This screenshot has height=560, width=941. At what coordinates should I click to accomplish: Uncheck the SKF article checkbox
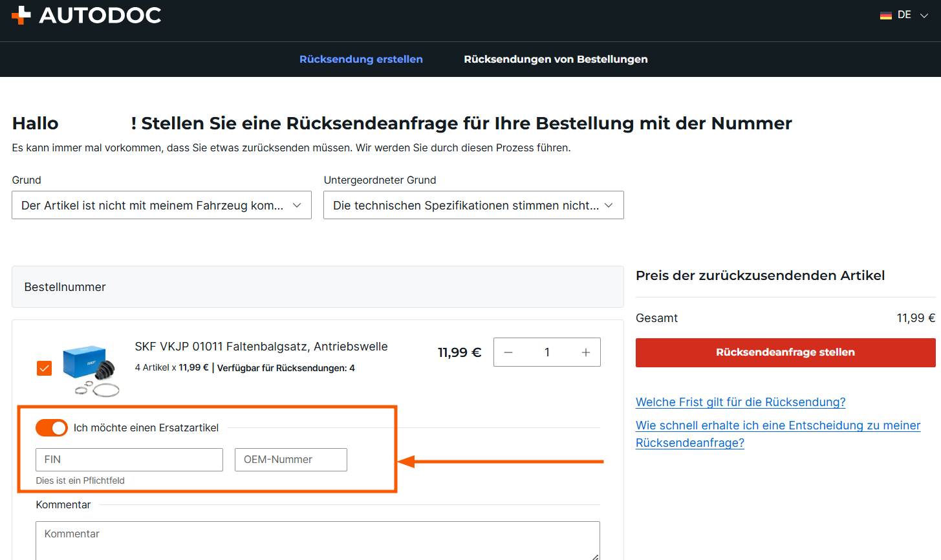(x=45, y=369)
